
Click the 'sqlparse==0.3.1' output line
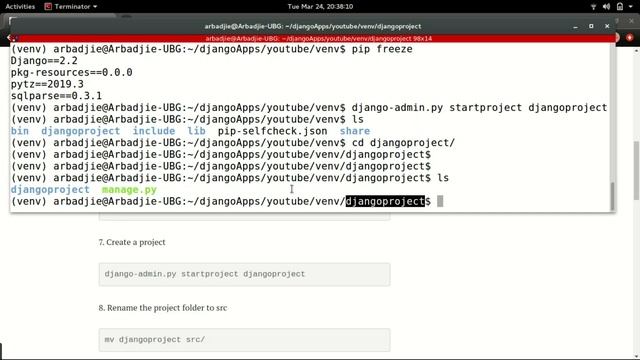[56, 96]
